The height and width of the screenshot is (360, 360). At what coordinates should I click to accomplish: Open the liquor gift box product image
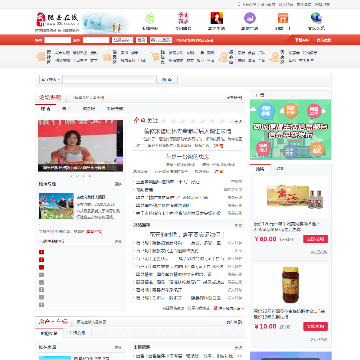point(291,197)
